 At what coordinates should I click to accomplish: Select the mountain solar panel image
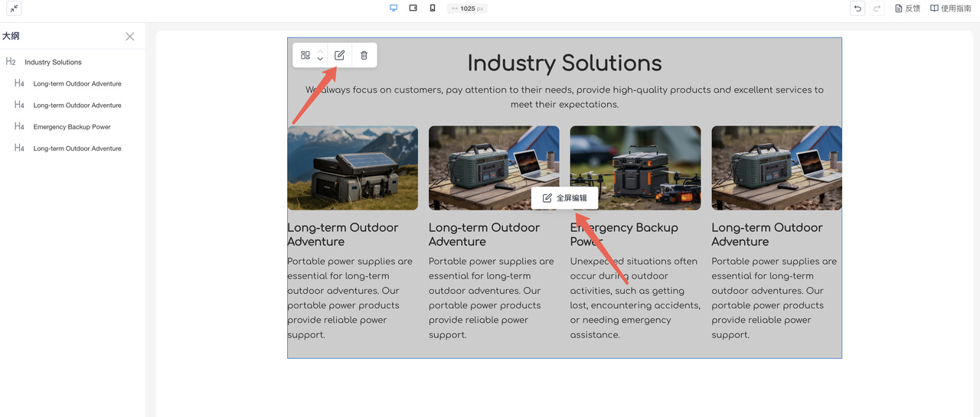353,168
